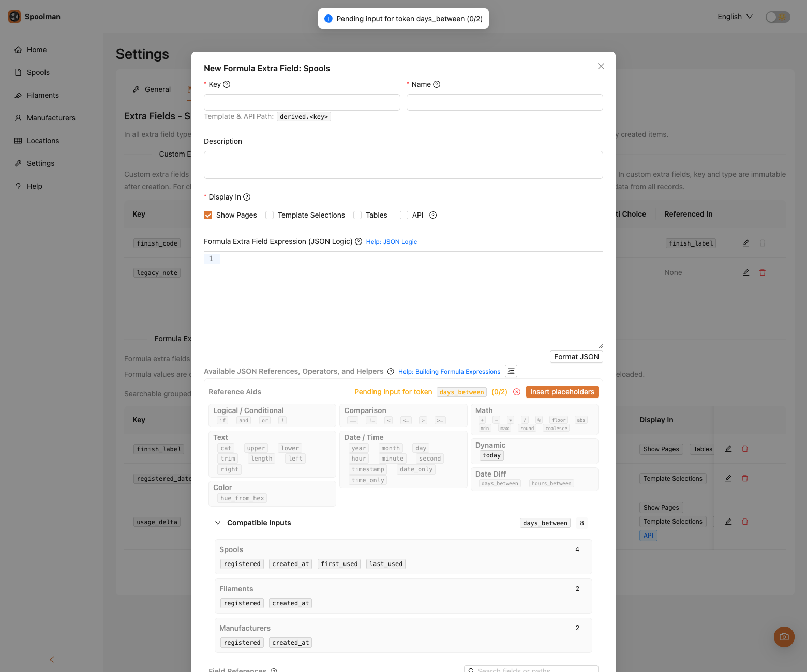Click the list layout icon beside Building Formula Expressions
The image size is (807, 672).
[x=511, y=371]
